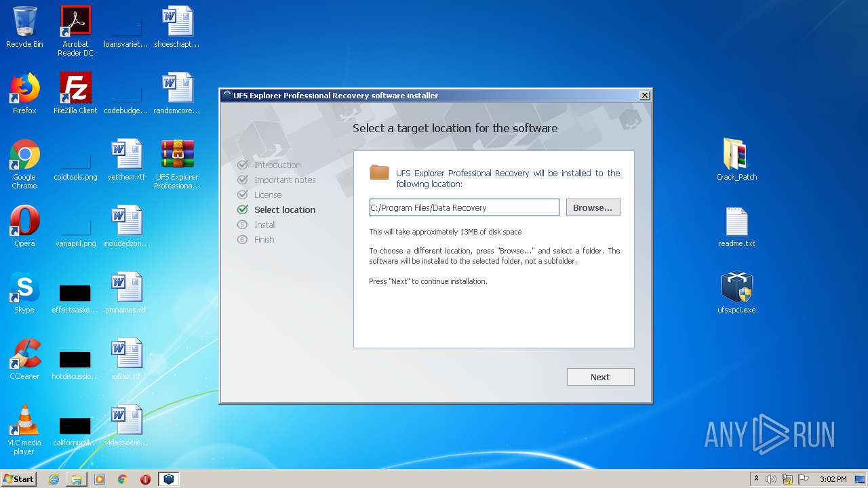The width and height of the screenshot is (868, 488).
Task: Open the network tray icon
Action: 787,479
